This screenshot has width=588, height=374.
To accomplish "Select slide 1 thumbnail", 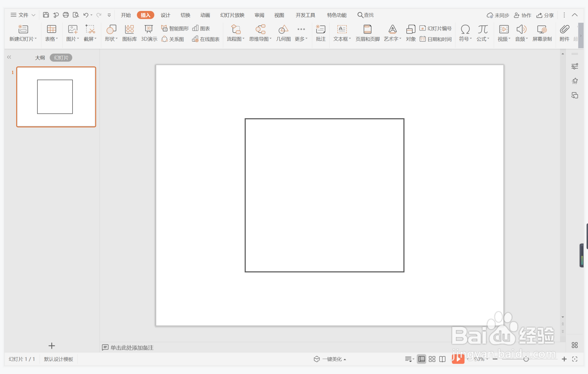I will (56, 97).
